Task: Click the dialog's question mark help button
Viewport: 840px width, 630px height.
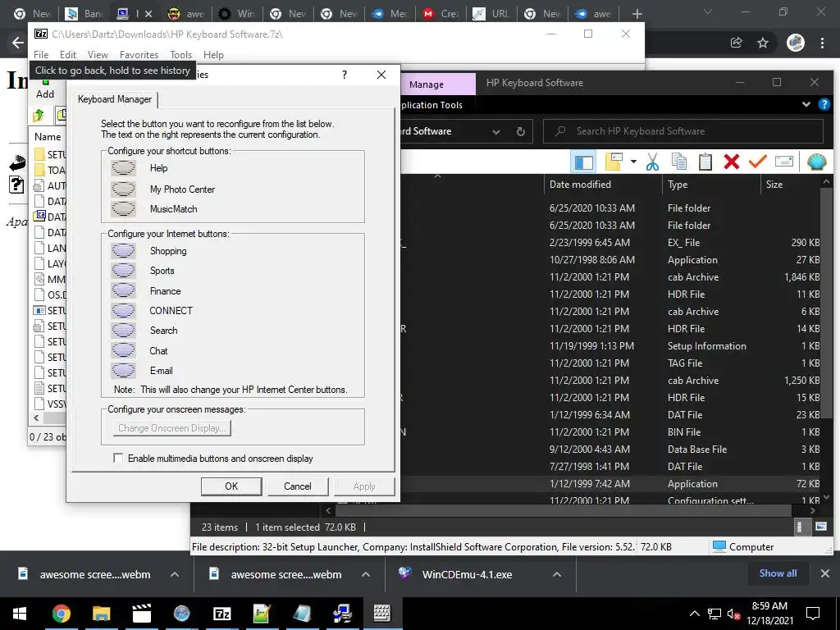Action: (345, 75)
